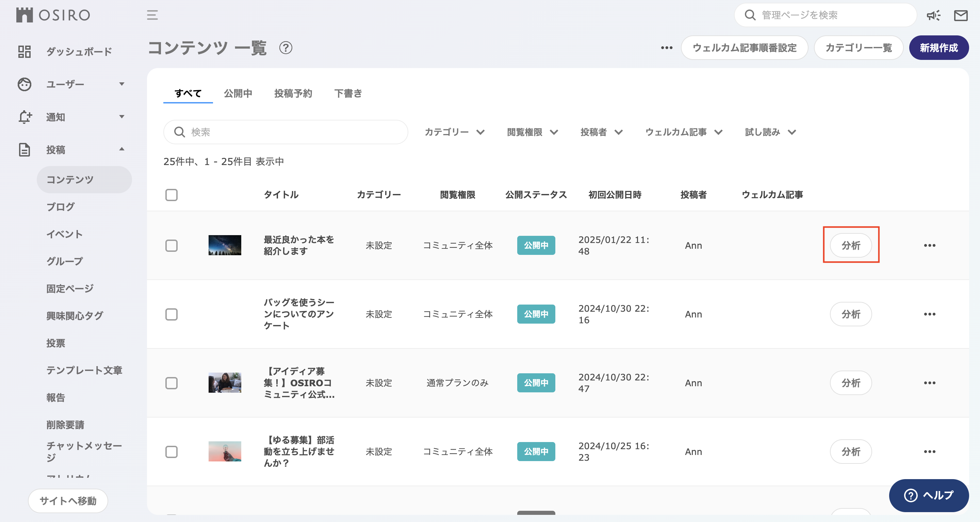Check the select-all checkbox in the table header
Viewport: 980px width, 522px height.
(x=171, y=195)
